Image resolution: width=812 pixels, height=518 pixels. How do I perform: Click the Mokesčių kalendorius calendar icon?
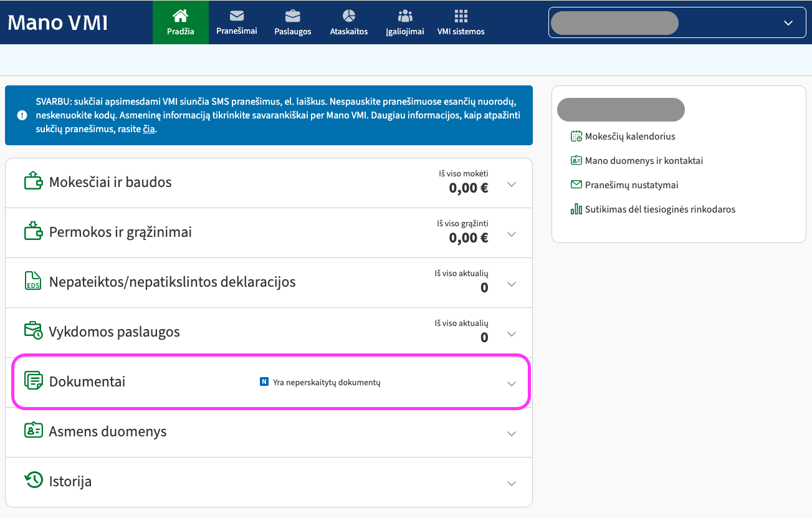click(576, 136)
